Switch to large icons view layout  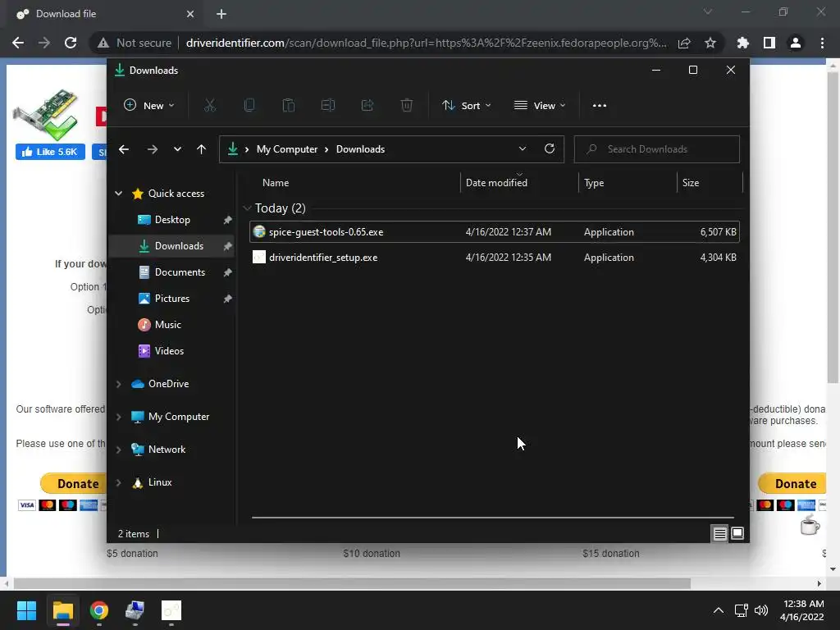(737, 533)
